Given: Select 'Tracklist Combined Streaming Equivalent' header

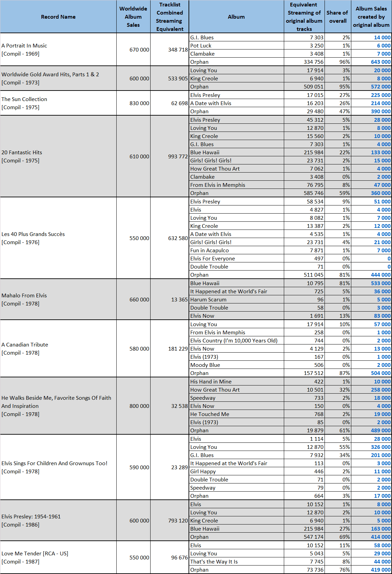Looking at the screenshot, I should click(170, 17).
